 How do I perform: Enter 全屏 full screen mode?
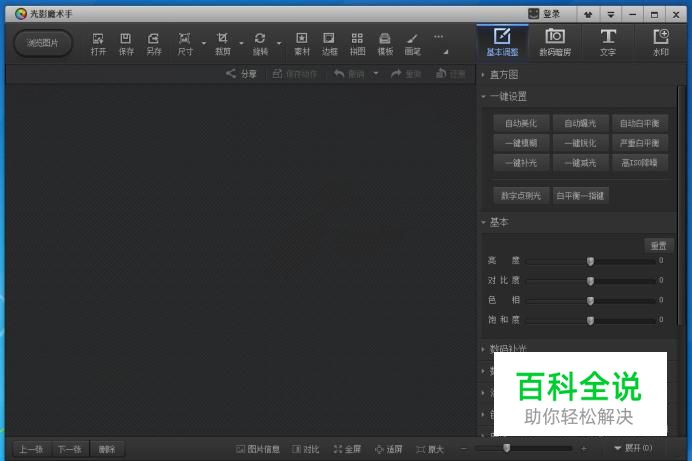pos(347,449)
